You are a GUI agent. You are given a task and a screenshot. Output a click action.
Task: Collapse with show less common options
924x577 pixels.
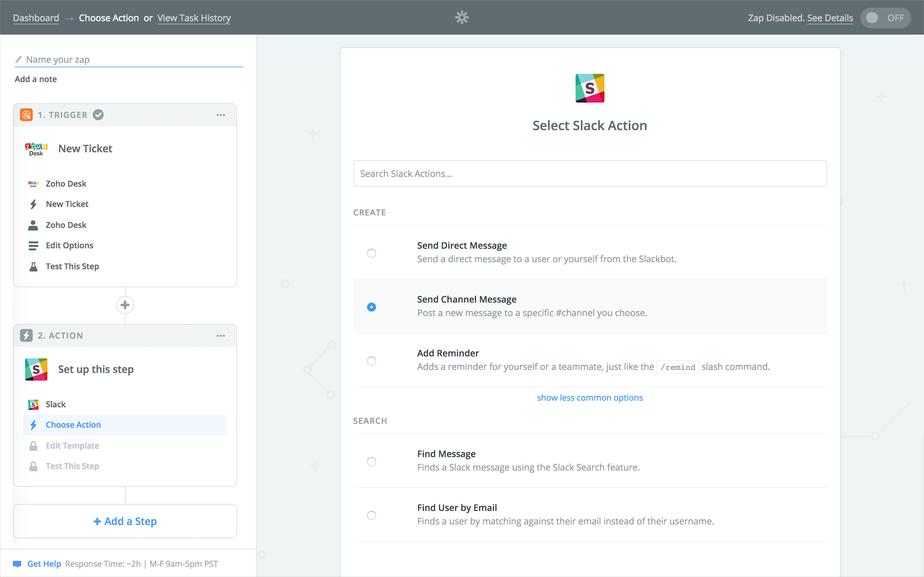(589, 397)
